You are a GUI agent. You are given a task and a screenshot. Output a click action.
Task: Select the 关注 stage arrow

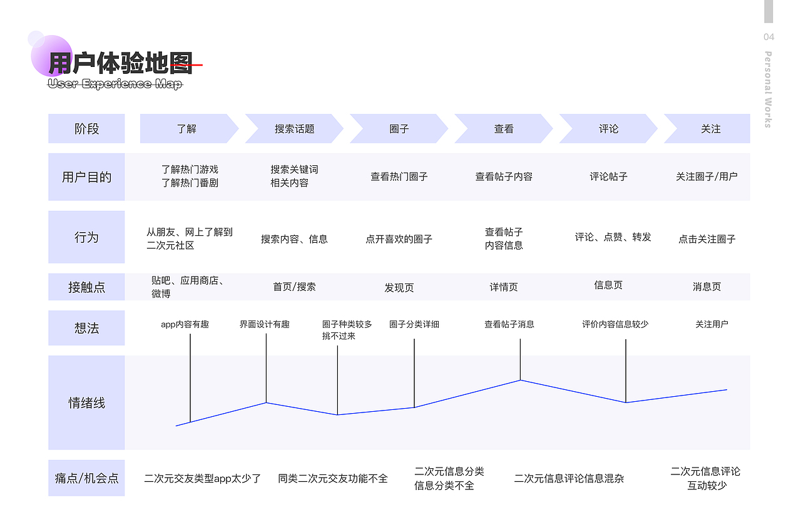click(x=710, y=128)
